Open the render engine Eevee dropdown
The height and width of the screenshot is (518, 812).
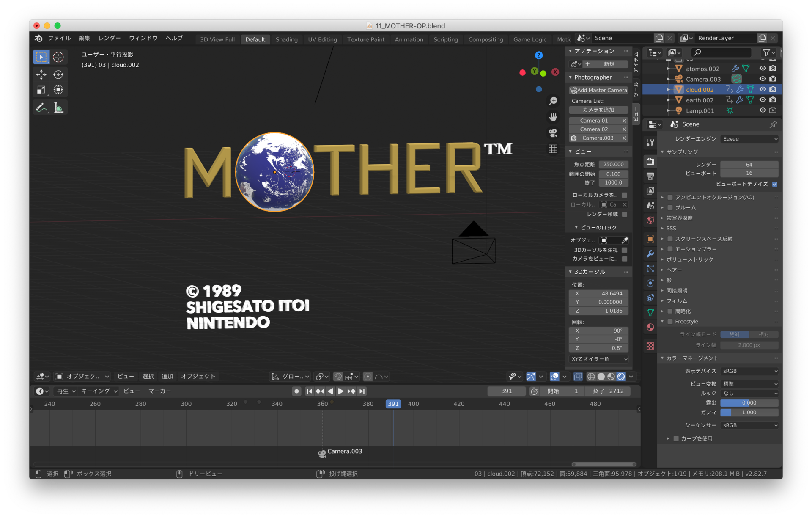749,139
